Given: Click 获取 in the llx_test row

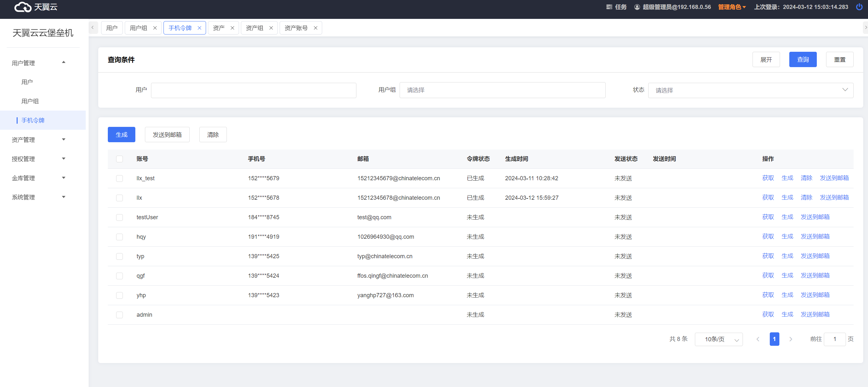Looking at the screenshot, I should point(768,178).
